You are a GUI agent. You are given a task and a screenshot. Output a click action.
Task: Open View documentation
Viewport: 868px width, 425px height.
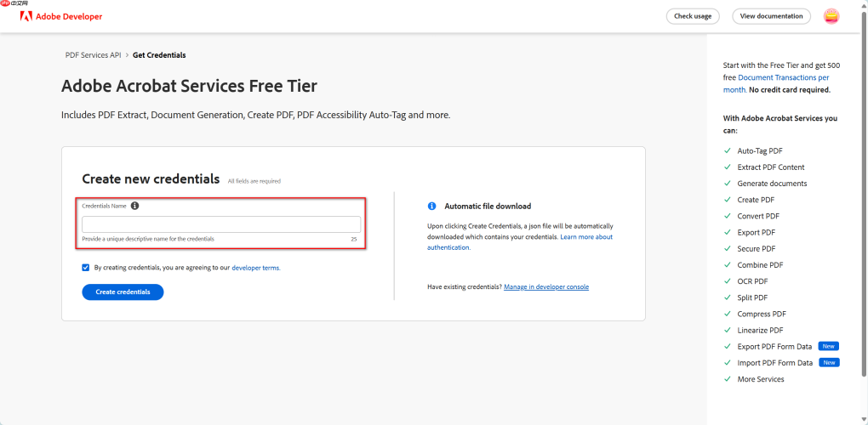(x=771, y=17)
